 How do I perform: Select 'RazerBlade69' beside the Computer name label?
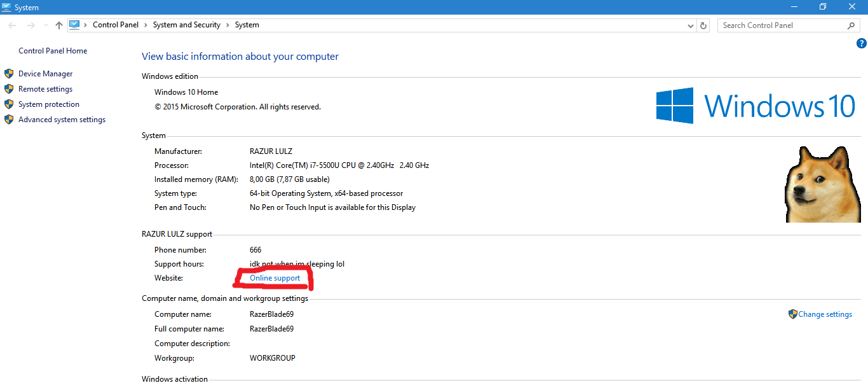coord(272,314)
